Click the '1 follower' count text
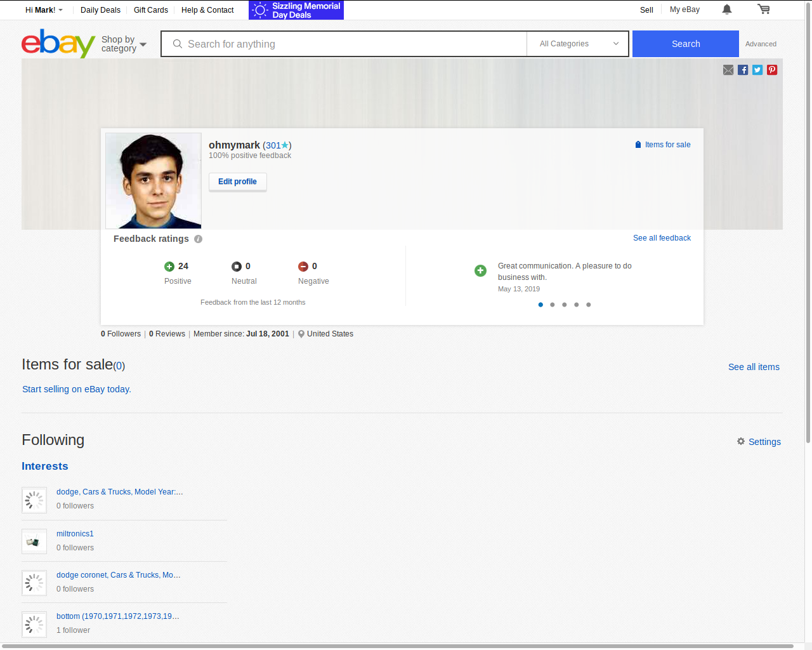 click(73, 630)
